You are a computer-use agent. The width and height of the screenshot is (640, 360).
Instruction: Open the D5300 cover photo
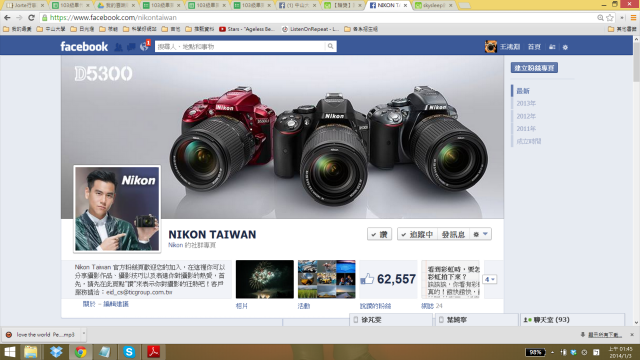pyautogui.click(x=282, y=137)
